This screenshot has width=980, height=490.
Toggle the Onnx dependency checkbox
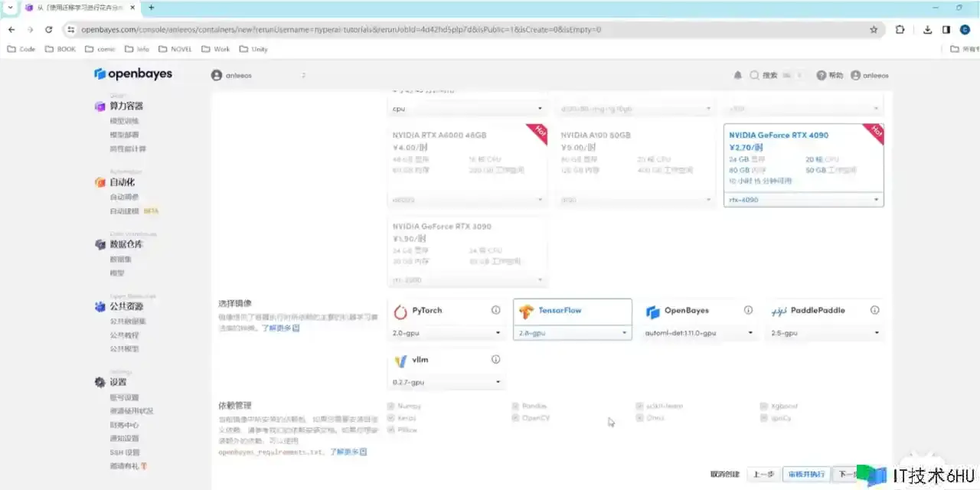click(639, 418)
